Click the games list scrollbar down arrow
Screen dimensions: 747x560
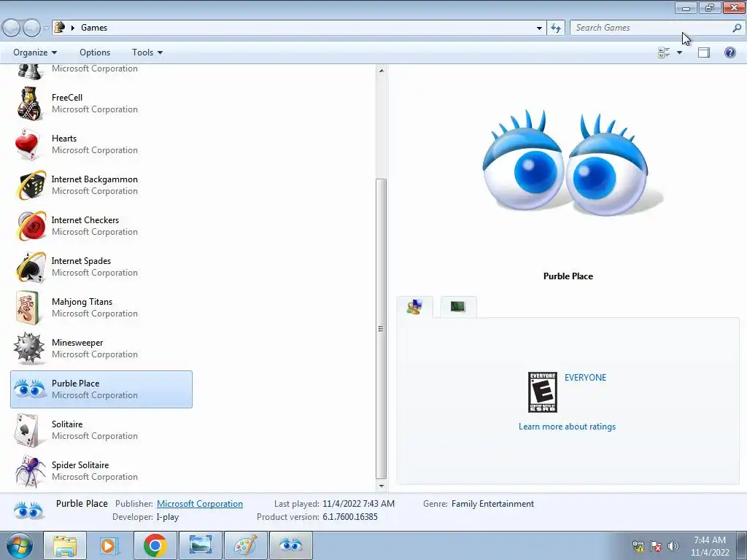click(x=381, y=486)
